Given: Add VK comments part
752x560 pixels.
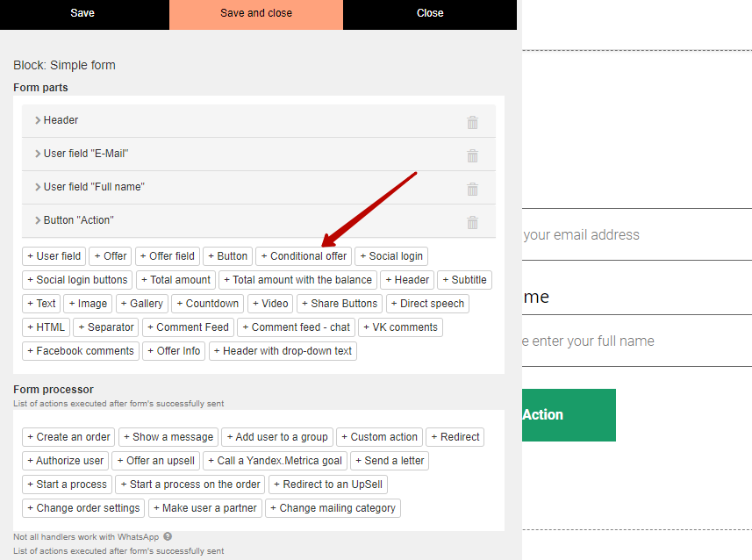Looking at the screenshot, I should point(400,327).
